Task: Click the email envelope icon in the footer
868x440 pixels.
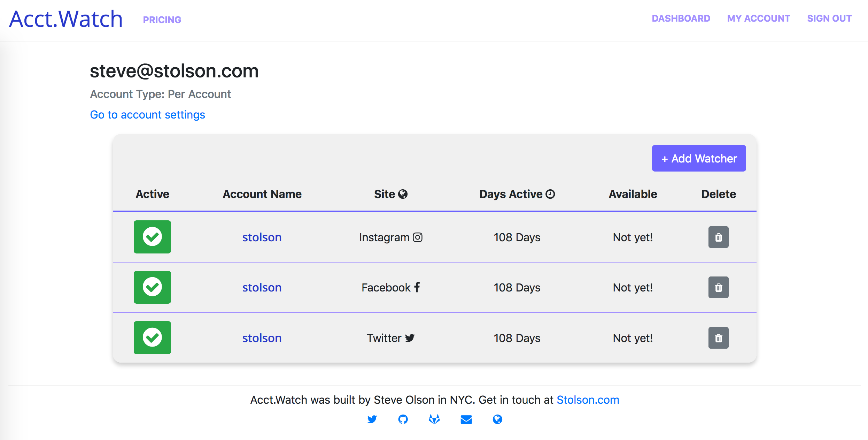Action: click(466, 419)
